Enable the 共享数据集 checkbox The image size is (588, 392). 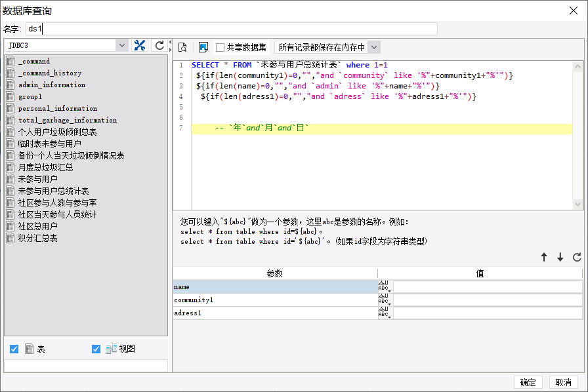220,47
